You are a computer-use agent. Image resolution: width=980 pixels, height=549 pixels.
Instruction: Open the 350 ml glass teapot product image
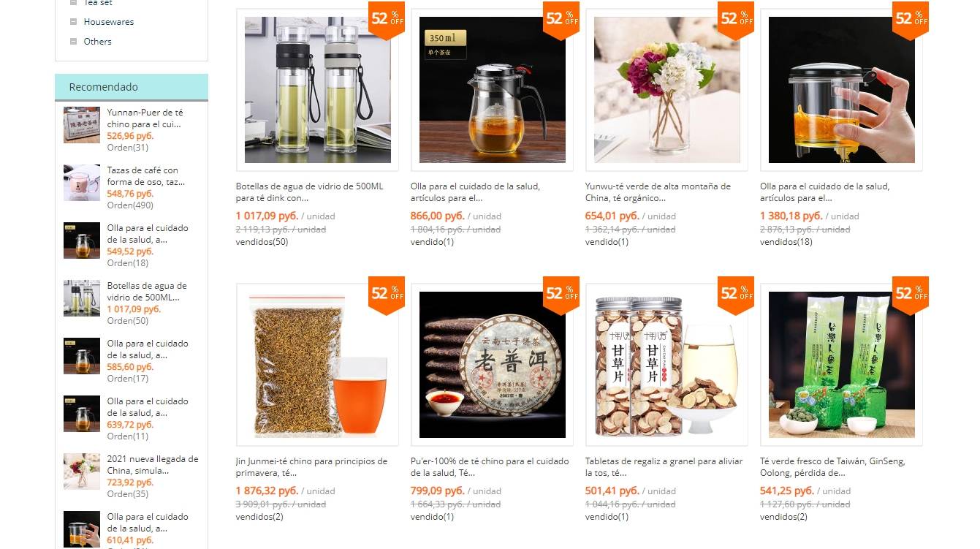pos(492,90)
